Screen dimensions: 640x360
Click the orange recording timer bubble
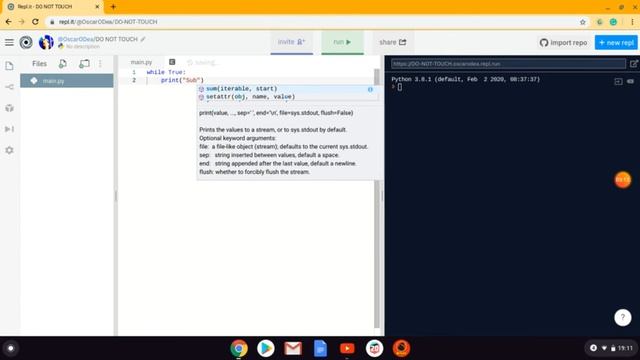point(623,180)
